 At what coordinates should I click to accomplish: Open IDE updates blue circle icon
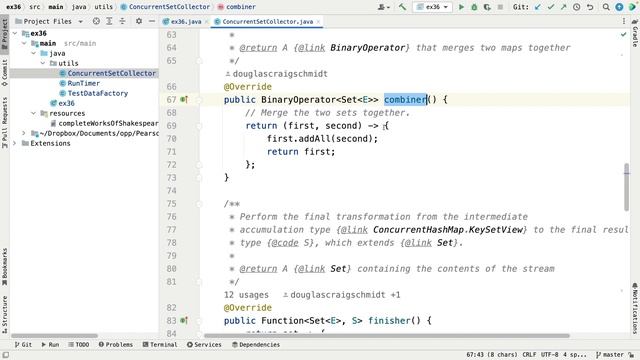coord(619,7)
